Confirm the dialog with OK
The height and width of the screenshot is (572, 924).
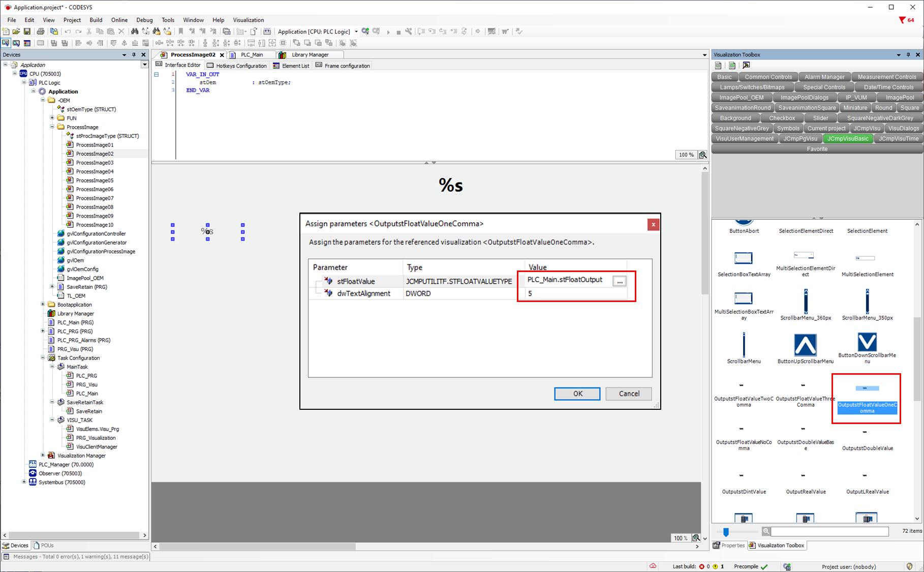click(x=577, y=394)
